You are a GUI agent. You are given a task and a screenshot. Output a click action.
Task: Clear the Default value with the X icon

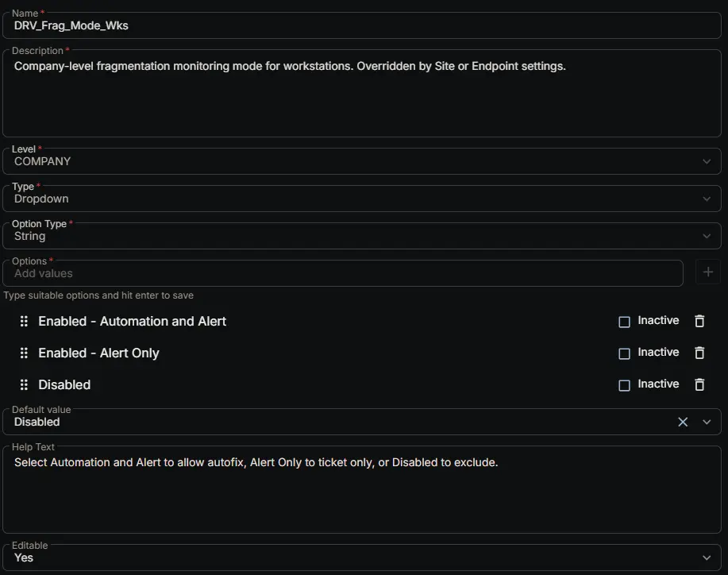683,422
